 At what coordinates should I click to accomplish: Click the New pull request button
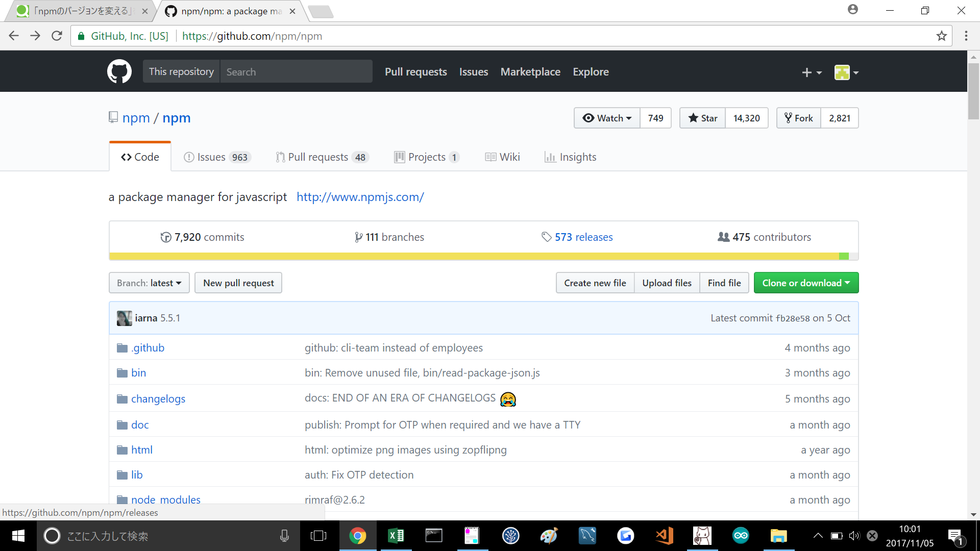pos(238,283)
